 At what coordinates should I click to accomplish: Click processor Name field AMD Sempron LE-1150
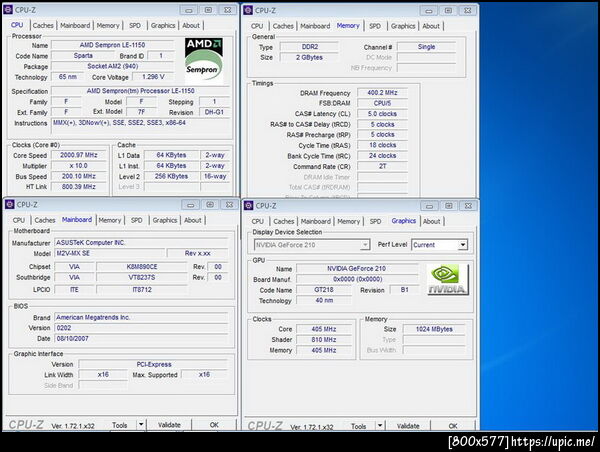coord(112,45)
